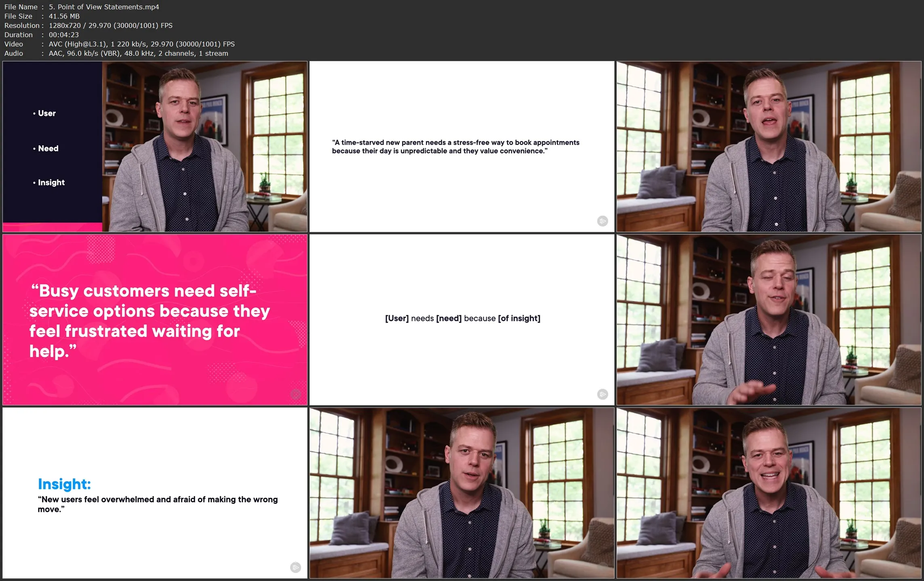This screenshot has width=924, height=581.
Task: Open frame of smiling presenter with both hands open
Action: point(769,493)
